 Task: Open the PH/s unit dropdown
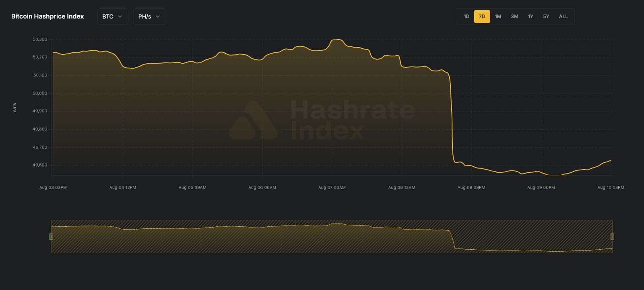click(x=149, y=17)
